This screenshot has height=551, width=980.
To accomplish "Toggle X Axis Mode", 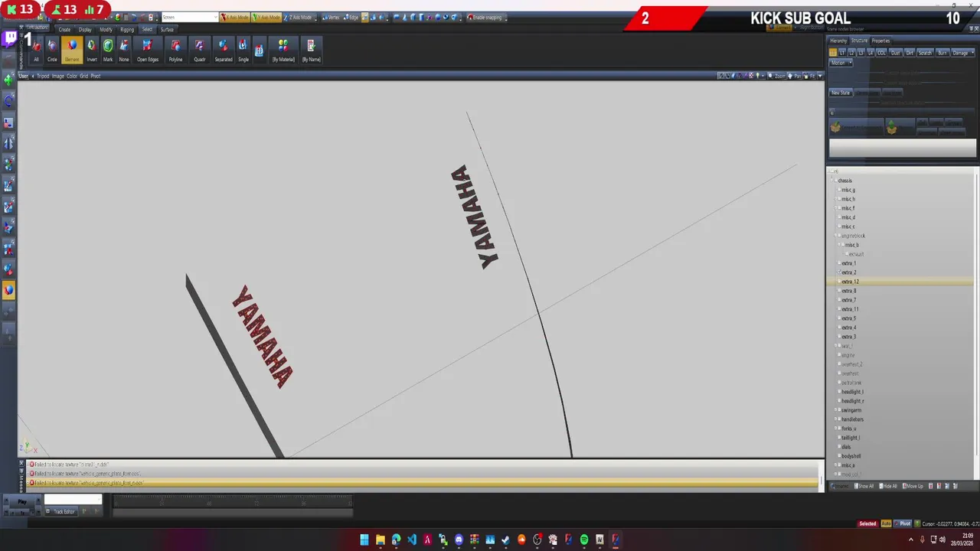I will (x=234, y=17).
